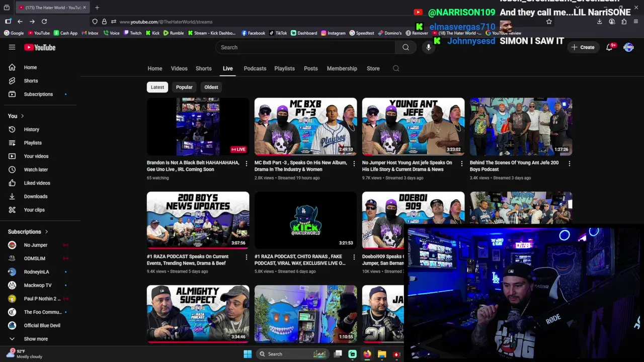Switch to the Videos tab
The image size is (644, 362).
[179, 68]
